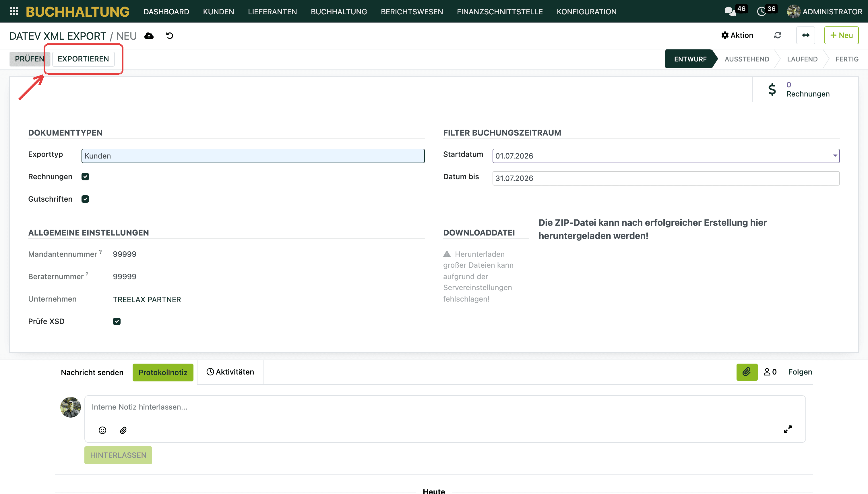
Task: Open the DASHBOARD menu
Action: (x=166, y=11)
